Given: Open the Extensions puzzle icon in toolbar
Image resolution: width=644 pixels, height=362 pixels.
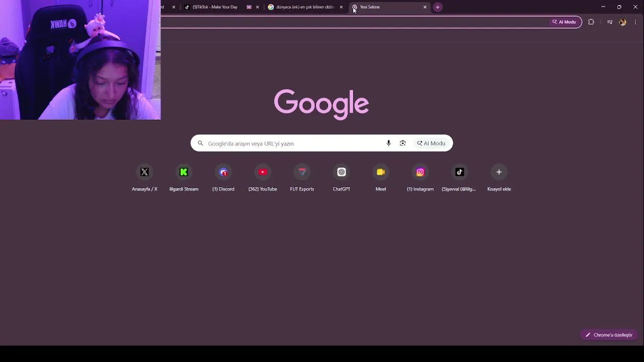Looking at the screenshot, I should 591,22.
